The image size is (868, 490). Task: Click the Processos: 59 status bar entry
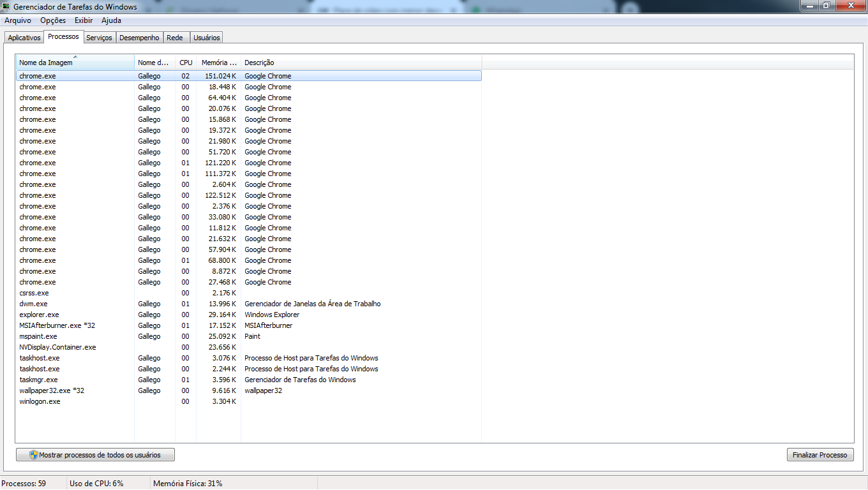(x=24, y=484)
